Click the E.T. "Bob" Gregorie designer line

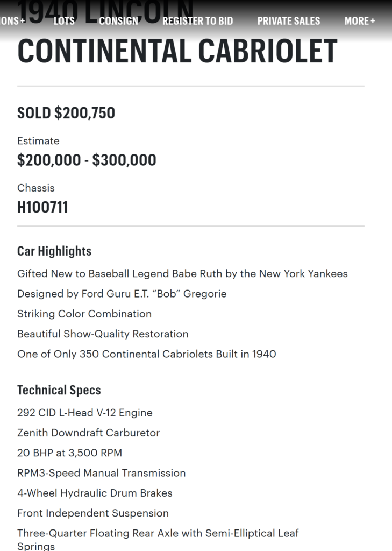(x=122, y=294)
